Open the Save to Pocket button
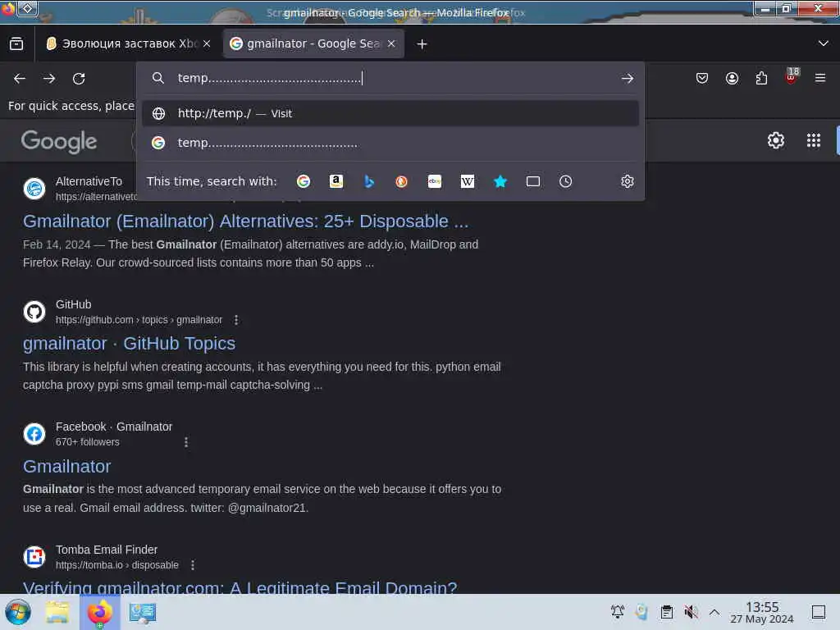840x630 pixels. click(702, 79)
